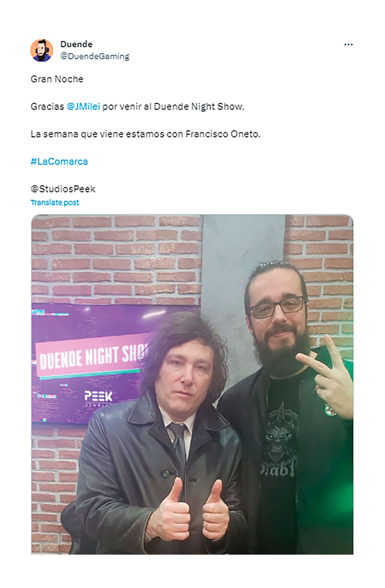
Task: Follow the @JMilei mention link
Action: [83, 106]
